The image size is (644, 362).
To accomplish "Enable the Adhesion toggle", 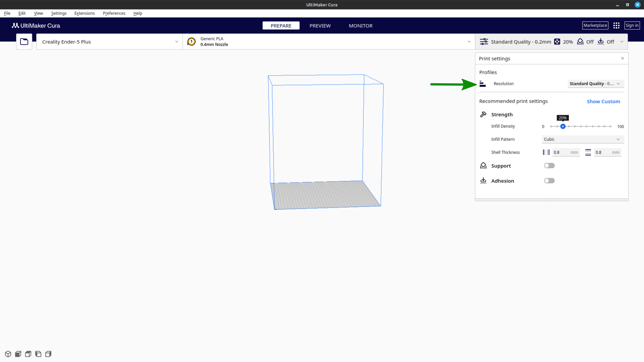I will [549, 181].
